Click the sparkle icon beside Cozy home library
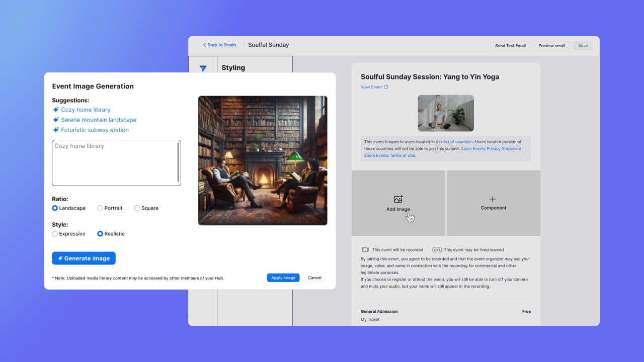 click(56, 110)
